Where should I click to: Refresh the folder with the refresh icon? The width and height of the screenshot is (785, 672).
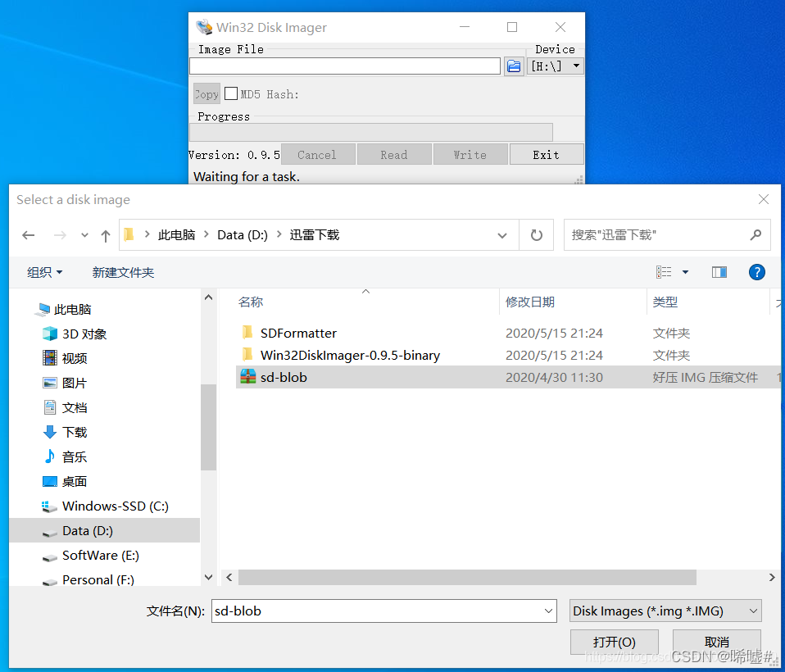536,235
